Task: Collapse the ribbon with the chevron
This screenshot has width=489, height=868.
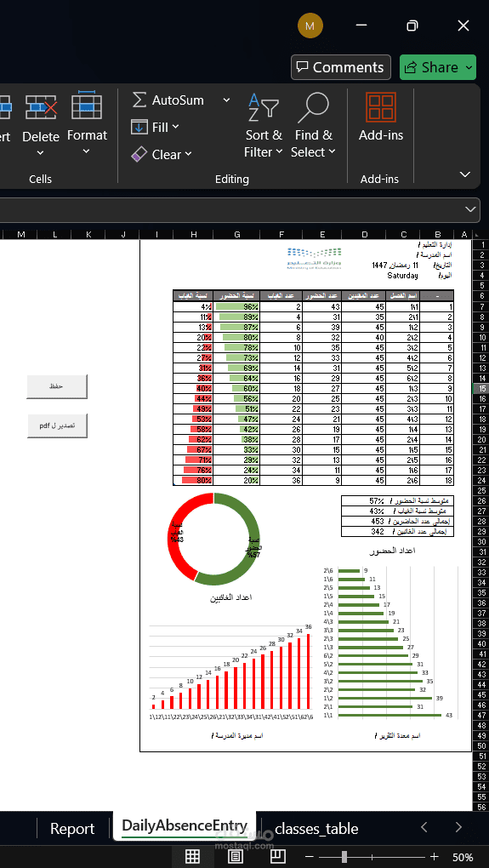Action: (x=465, y=174)
